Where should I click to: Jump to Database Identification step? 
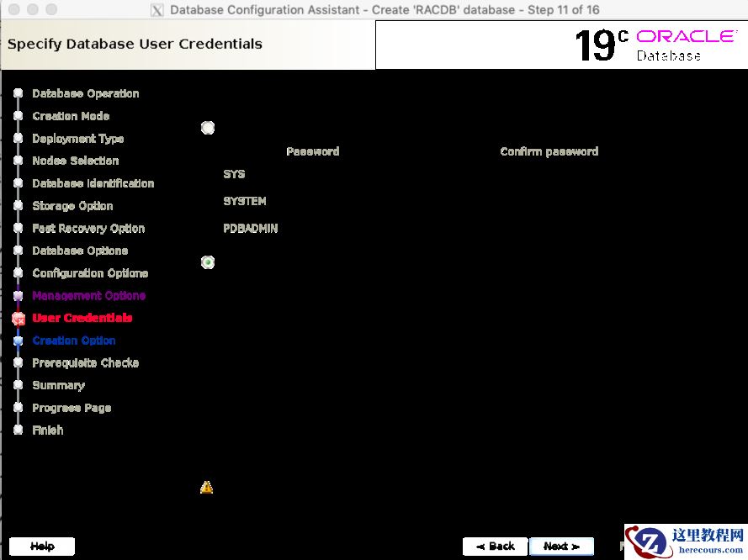(93, 183)
